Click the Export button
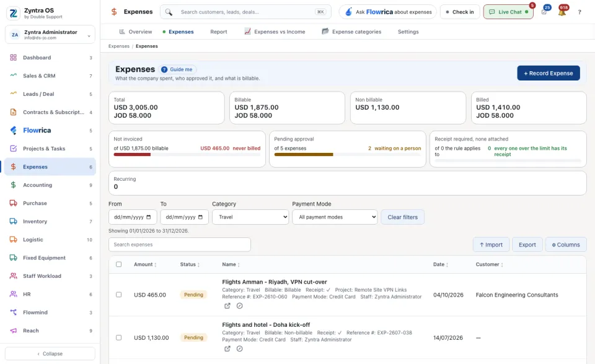 tap(527, 245)
